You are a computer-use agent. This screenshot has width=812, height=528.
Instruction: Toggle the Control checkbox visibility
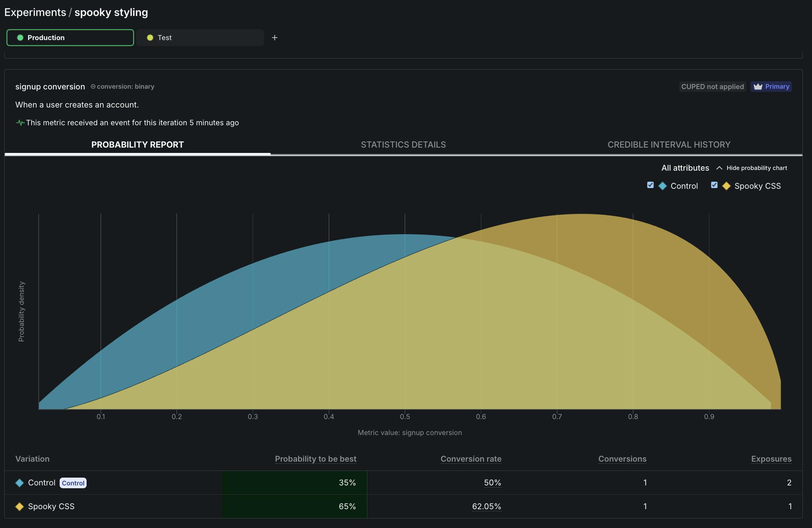pos(650,185)
